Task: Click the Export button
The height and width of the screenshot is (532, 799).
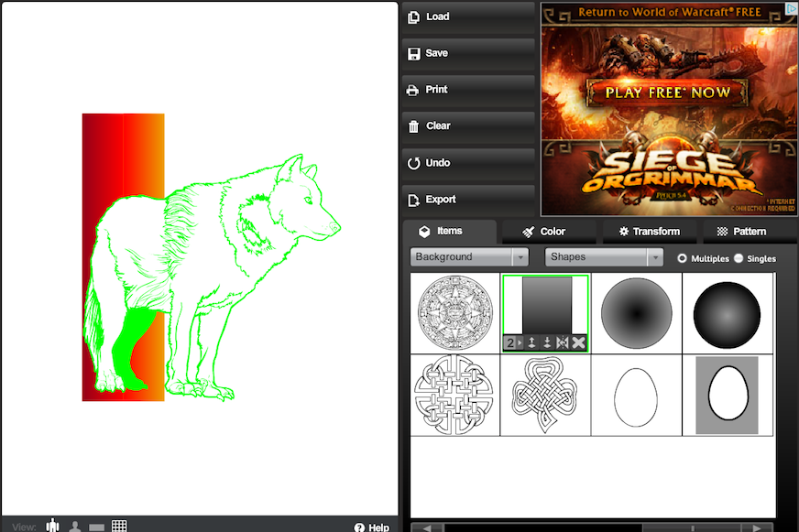Action: [467, 199]
